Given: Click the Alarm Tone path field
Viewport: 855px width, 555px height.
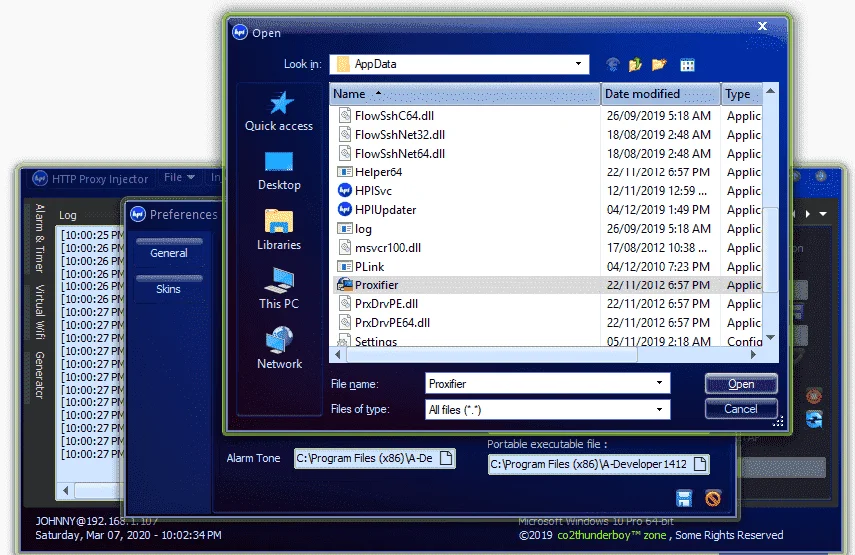Looking at the screenshot, I should (x=375, y=458).
